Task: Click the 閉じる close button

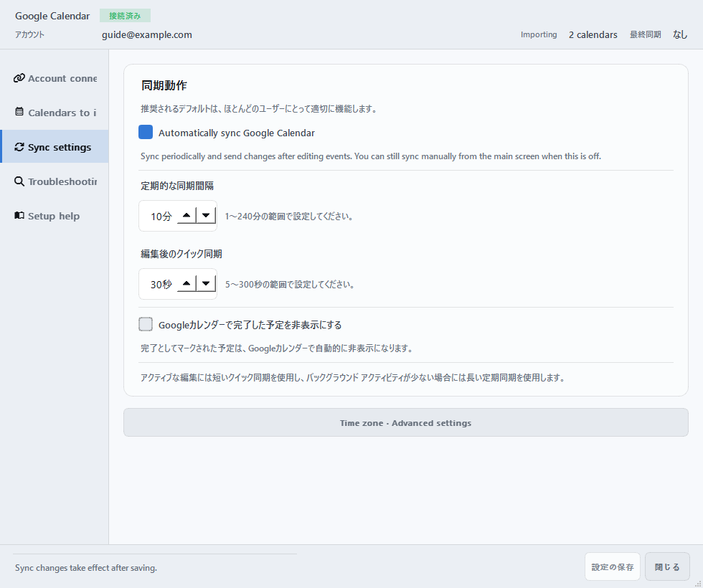Action: click(667, 567)
